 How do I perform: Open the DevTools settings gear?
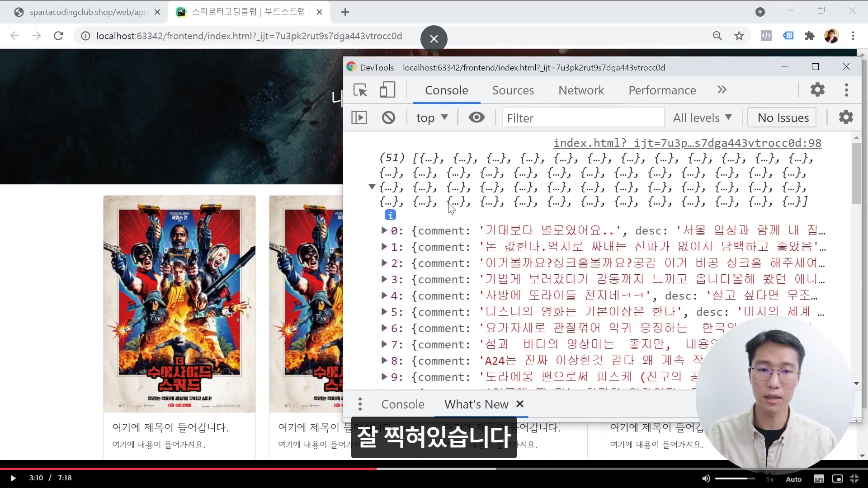pos(817,90)
